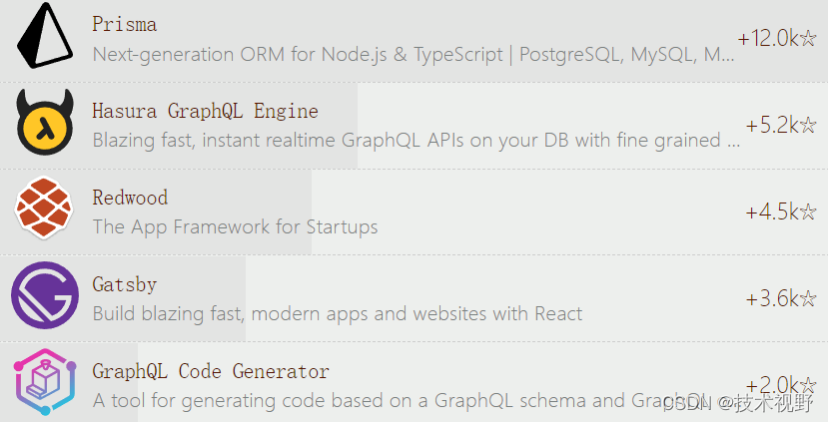This screenshot has height=422, width=828.
Task: Open the GraphQL Code Generator title
Action: (x=211, y=371)
